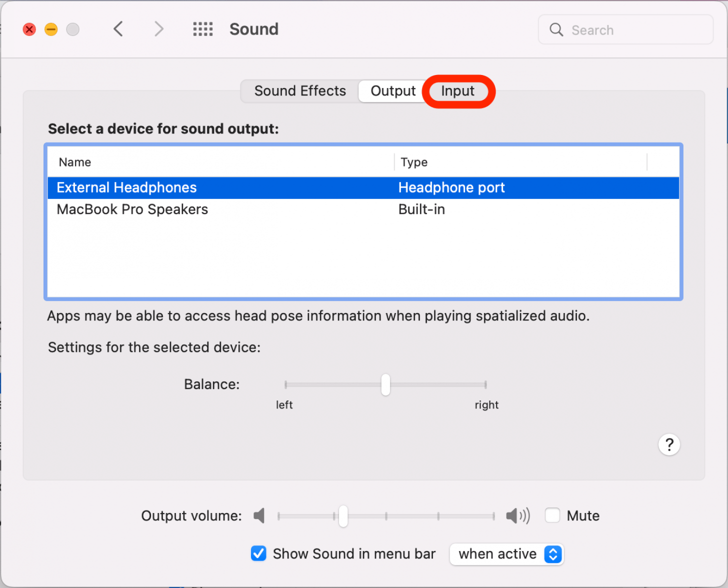Screen dimensions: 728x588
Task: Click the low volume speaker icon
Action: coord(259,515)
